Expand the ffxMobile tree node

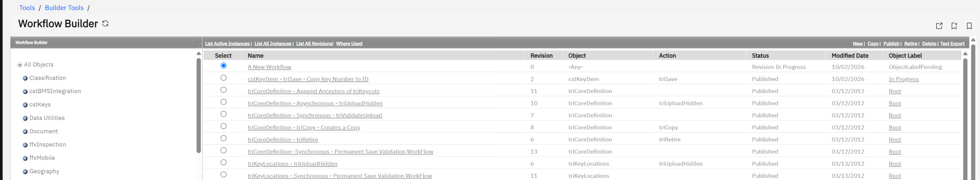click(x=25, y=158)
